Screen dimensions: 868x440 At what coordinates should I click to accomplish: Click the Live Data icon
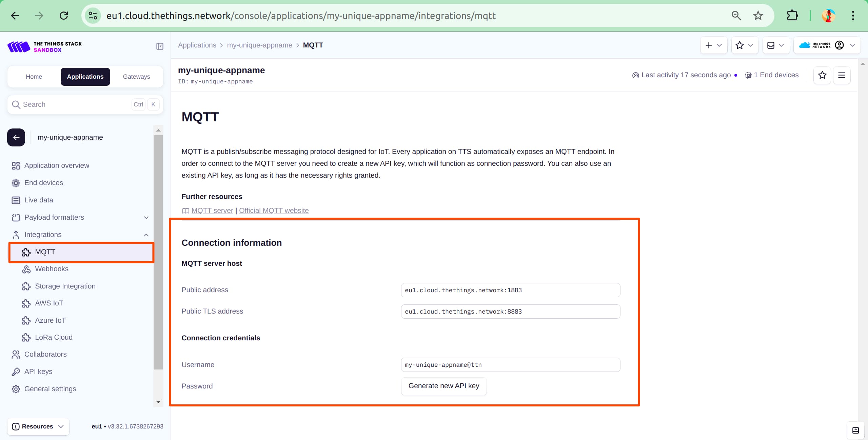16,200
